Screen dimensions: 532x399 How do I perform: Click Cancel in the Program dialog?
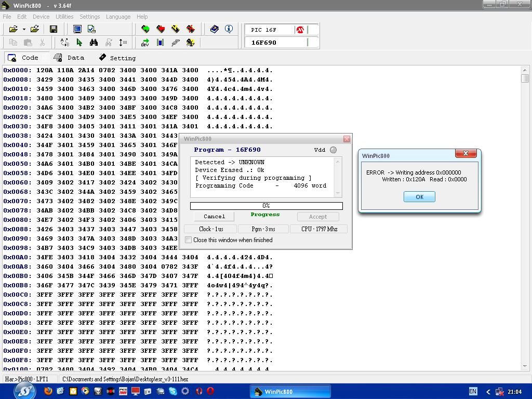(x=214, y=217)
